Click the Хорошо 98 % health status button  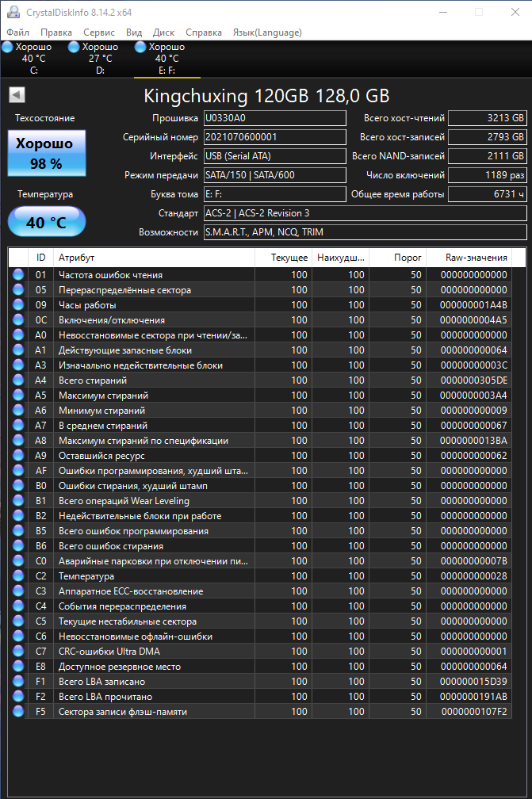coord(46,154)
